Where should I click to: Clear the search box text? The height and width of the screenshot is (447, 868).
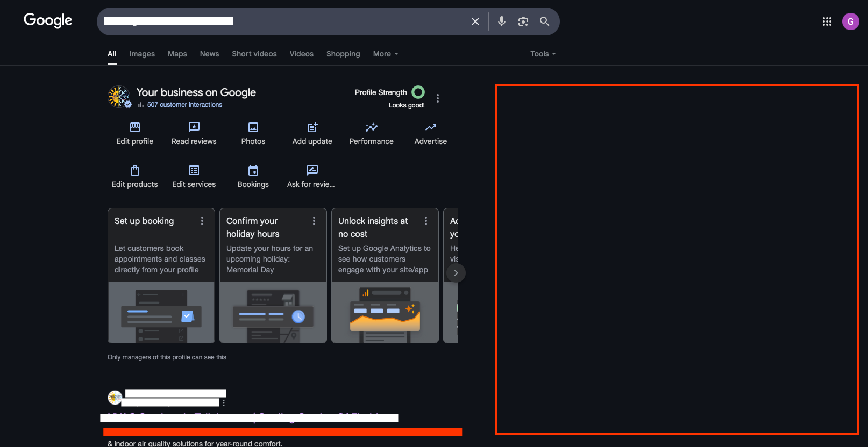click(x=475, y=21)
